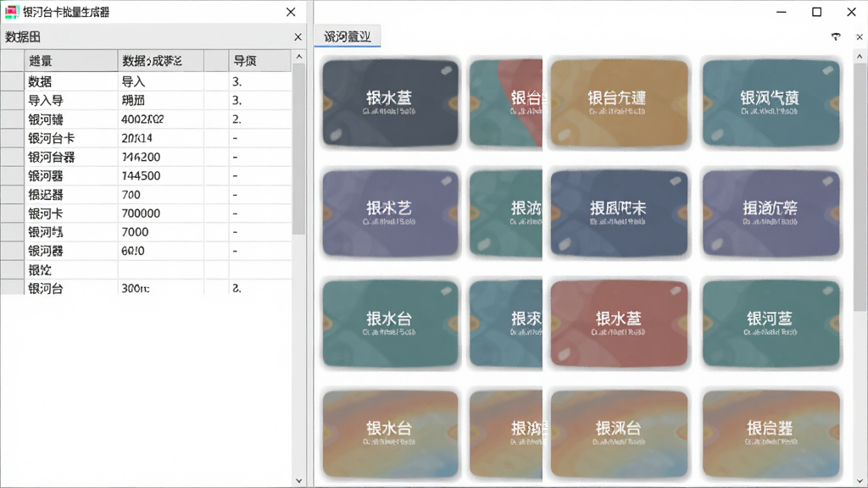Screen dimensions: 868x488
Task: Select the cell with value 700000
Action: (x=160, y=213)
